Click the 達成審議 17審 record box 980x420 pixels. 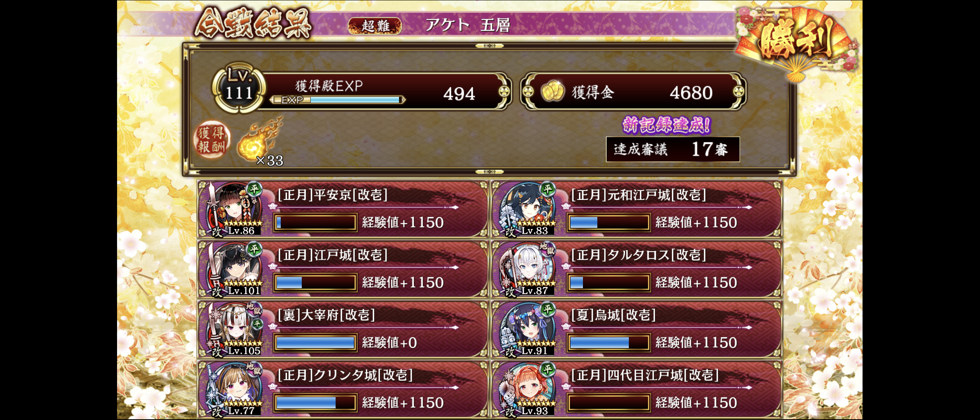(x=673, y=149)
